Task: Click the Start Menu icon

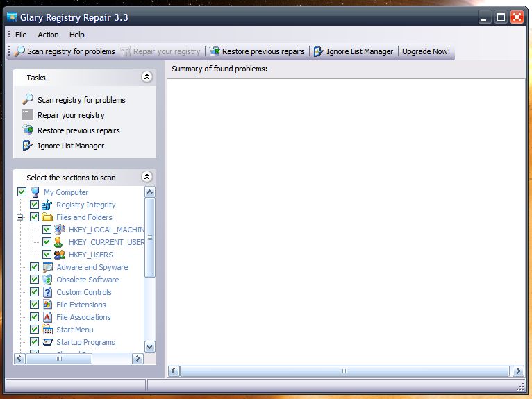Action: pyautogui.click(x=47, y=330)
